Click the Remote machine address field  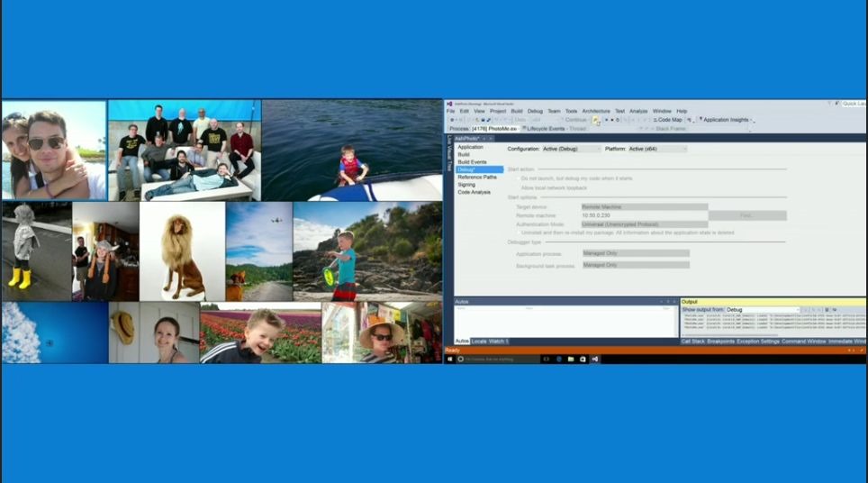click(x=645, y=215)
